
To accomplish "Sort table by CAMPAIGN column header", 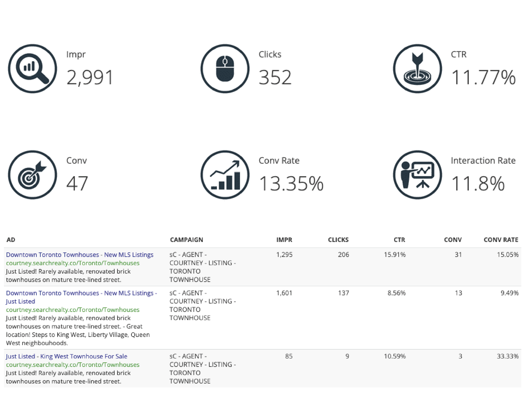I will coord(186,240).
